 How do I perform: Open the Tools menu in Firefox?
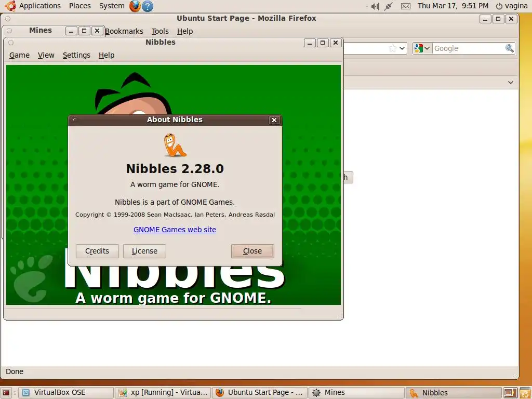point(160,31)
